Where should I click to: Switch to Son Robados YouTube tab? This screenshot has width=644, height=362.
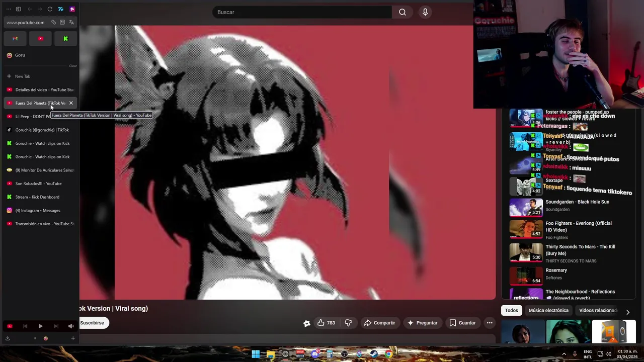(40, 184)
